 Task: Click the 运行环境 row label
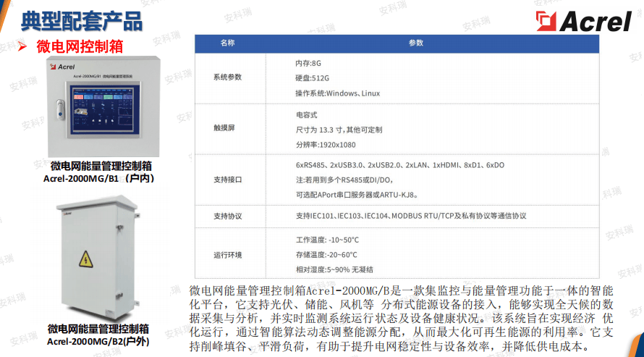(x=227, y=255)
